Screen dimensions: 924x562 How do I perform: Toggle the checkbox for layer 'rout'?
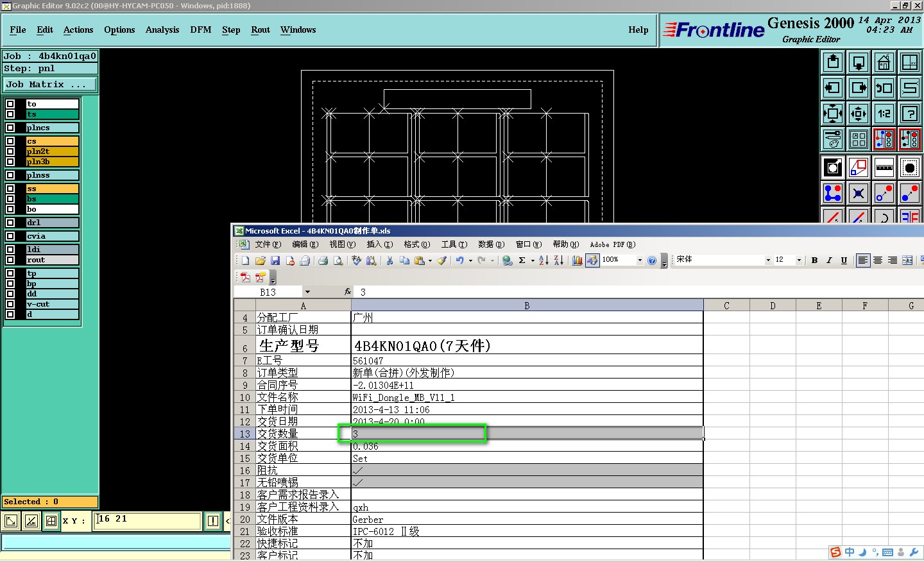click(x=10, y=260)
